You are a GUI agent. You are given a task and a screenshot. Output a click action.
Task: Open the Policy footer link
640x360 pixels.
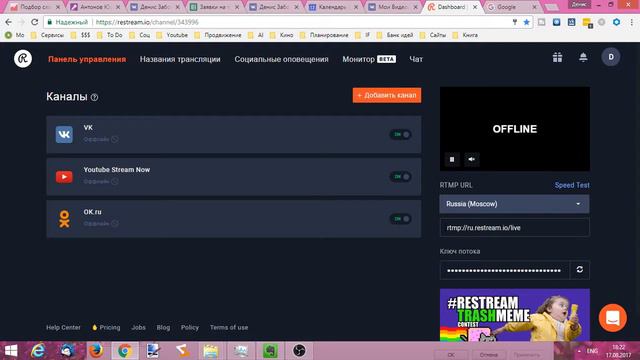click(190, 327)
